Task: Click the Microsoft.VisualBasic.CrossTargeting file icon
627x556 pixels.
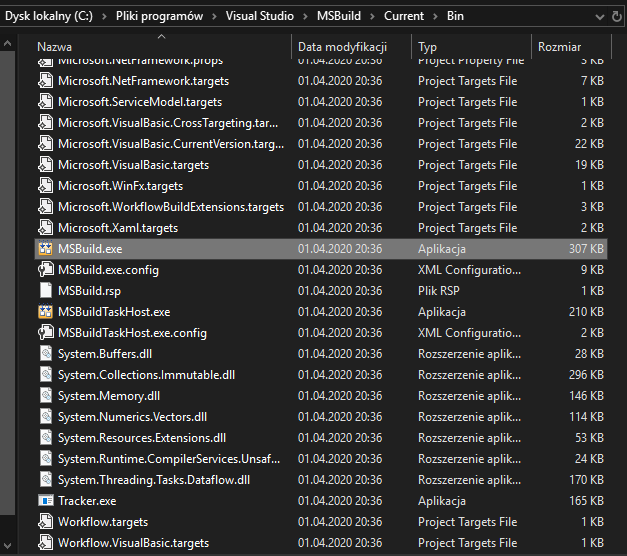Action: [46, 123]
